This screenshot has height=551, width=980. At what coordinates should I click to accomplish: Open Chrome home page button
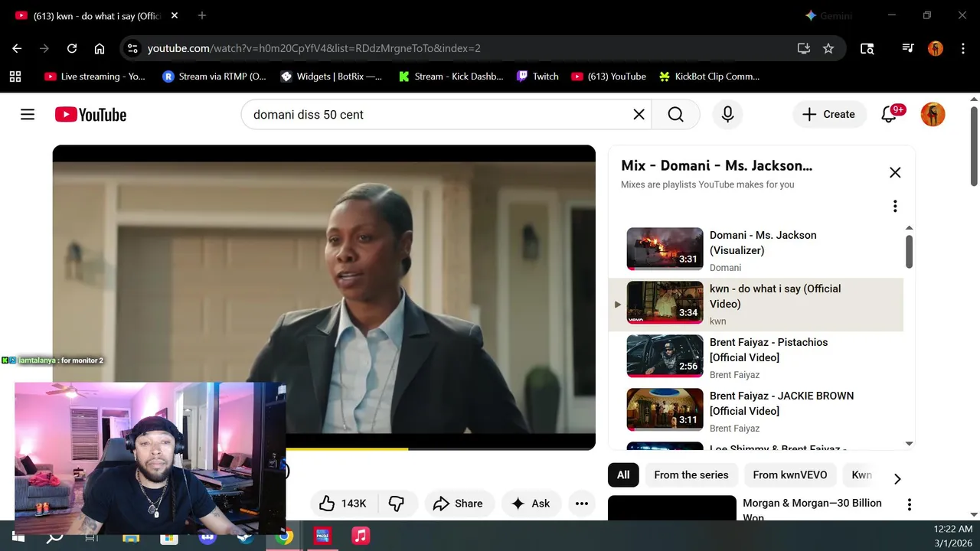100,48
